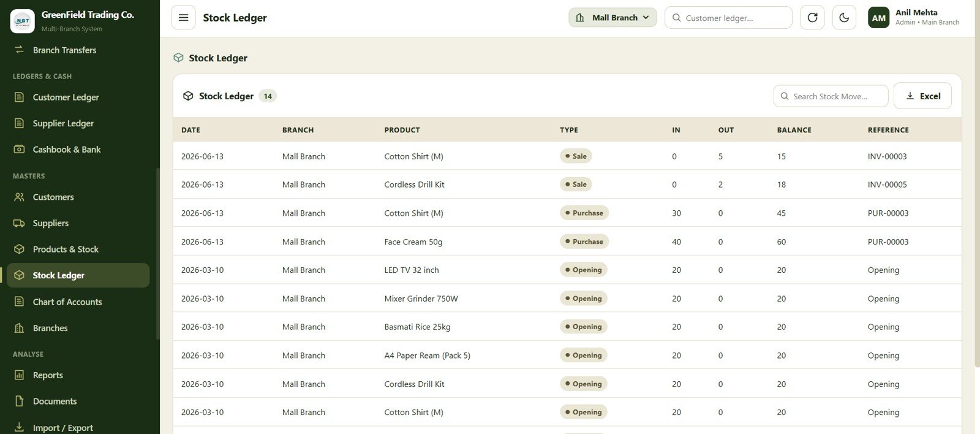
Task: Click the Purchase badge for Face Cream 50g
Action: (584, 242)
